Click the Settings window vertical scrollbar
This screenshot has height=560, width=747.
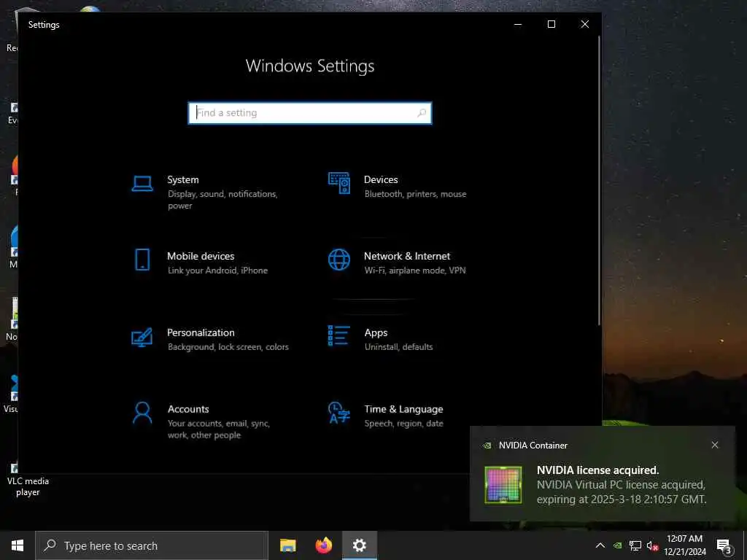[599, 181]
